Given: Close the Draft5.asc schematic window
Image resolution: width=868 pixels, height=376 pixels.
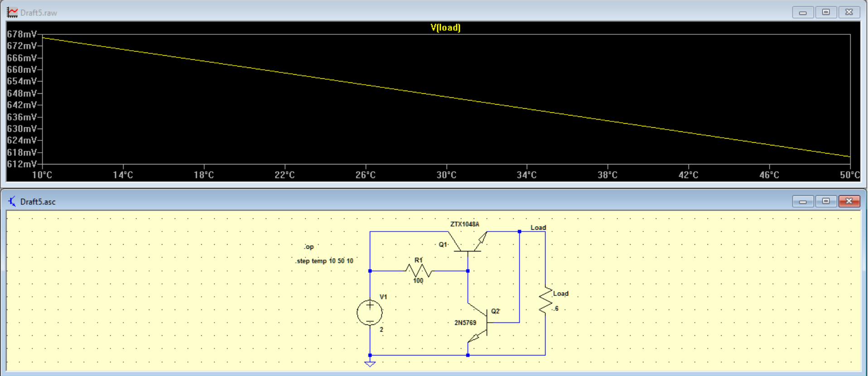Looking at the screenshot, I should 849,201.
